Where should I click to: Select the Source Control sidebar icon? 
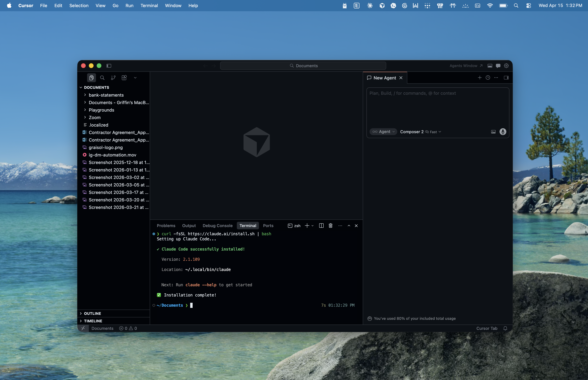pos(113,78)
